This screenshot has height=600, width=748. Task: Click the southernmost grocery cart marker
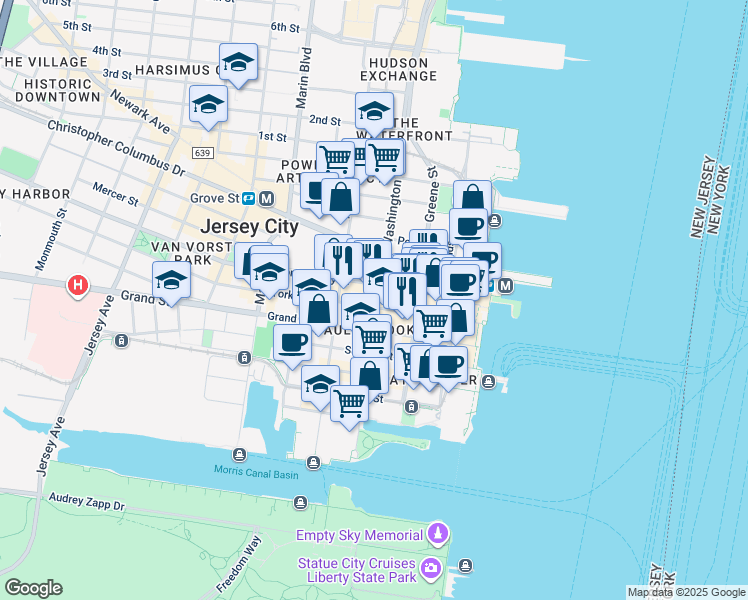click(350, 404)
